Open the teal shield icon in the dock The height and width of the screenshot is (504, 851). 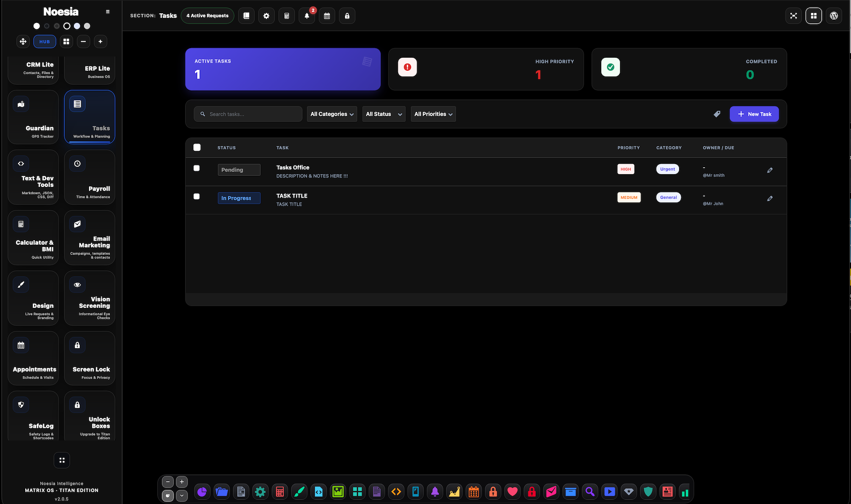click(648, 492)
